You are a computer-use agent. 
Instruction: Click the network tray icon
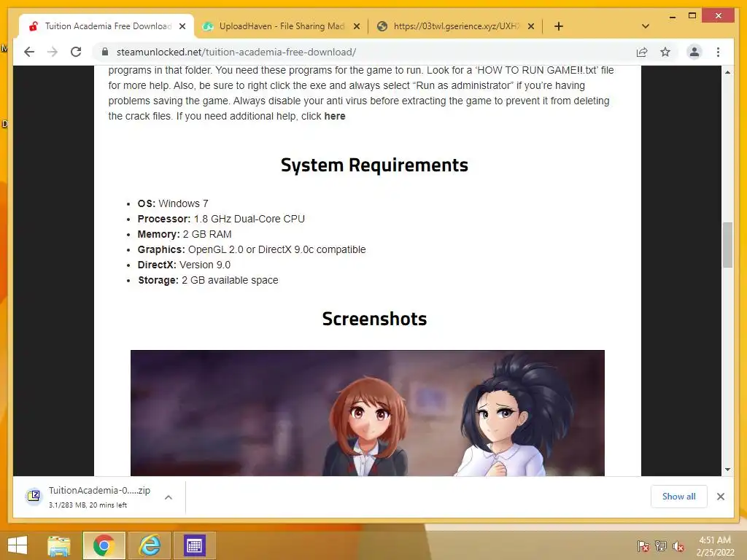click(661, 546)
